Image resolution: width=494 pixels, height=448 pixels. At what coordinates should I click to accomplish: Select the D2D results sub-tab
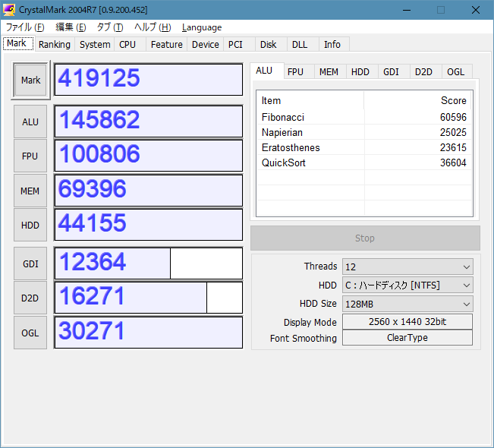pyautogui.click(x=426, y=72)
